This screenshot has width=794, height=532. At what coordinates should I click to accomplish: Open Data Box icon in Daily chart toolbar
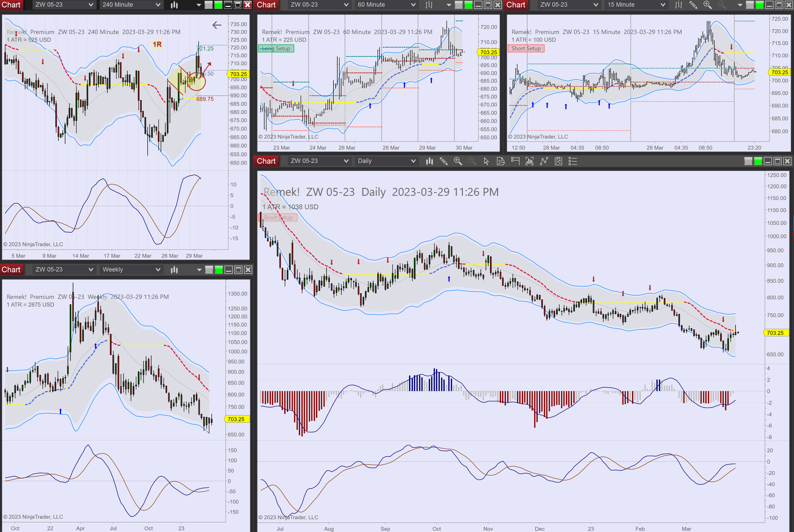(501, 161)
